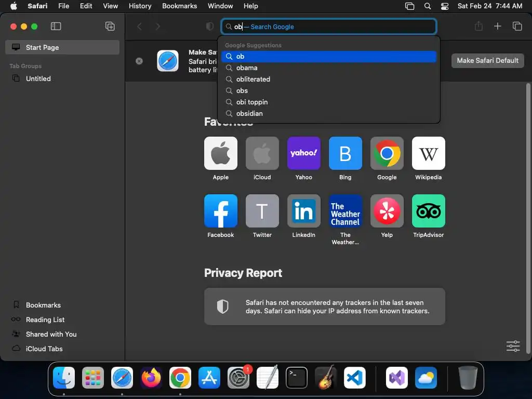Open the Trash in the Dock
Image resolution: width=532 pixels, height=399 pixels.
(x=468, y=378)
